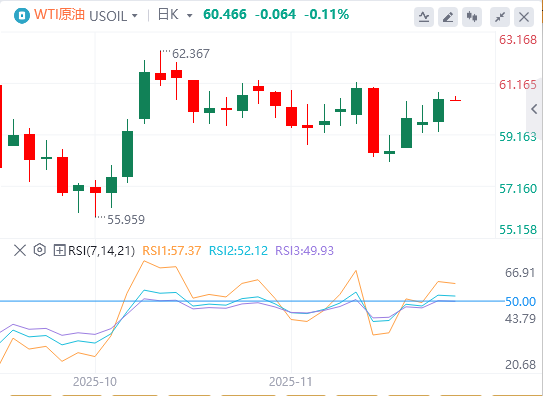Select the drawing pencil tool
The height and width of the screenshot is (396, 543).
(x=448, y=17)
